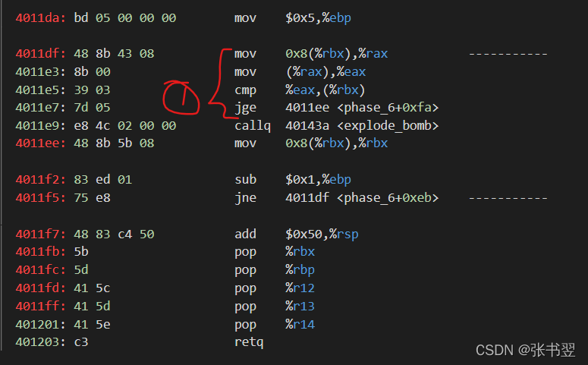588x365 pixels.
Task: Click operand '(%rax),%eax'
Action: pos(325,71)
